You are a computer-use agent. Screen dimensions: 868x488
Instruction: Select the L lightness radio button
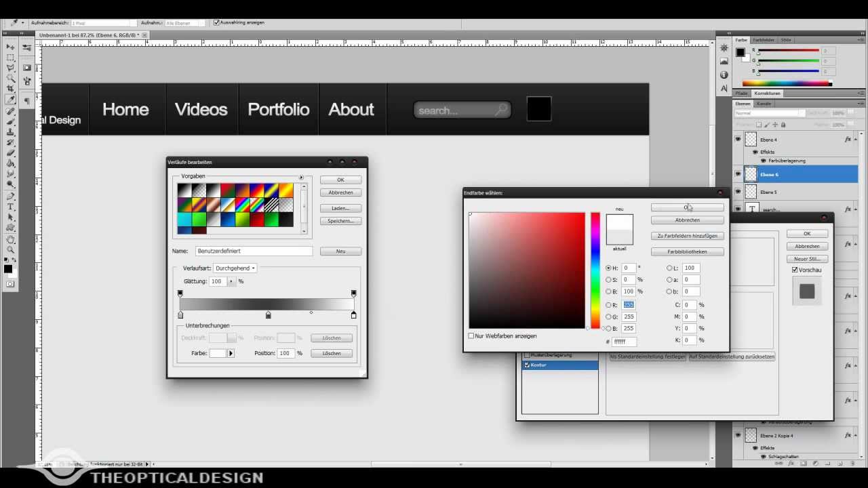[669, 268]
